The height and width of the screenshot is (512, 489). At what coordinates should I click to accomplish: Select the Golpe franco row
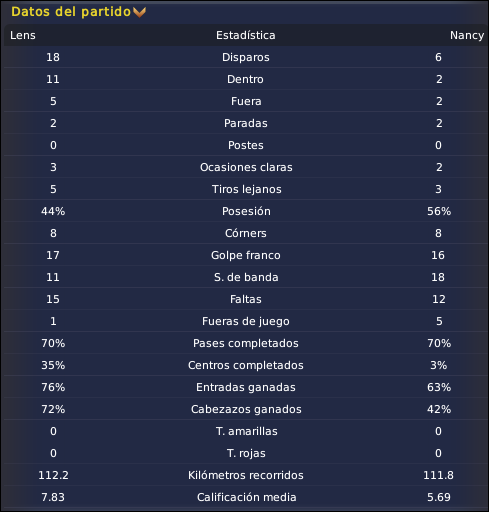tap(246, 255)
